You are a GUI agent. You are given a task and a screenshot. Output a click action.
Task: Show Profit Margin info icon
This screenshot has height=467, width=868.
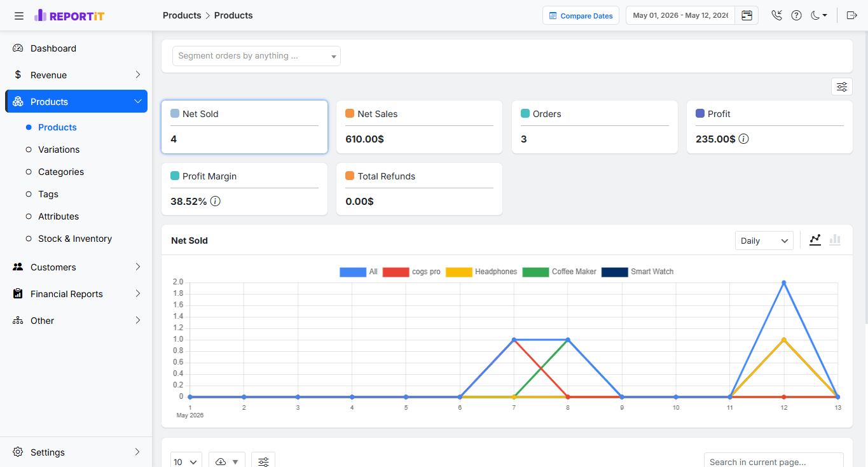pyautogui.click(x=215, y=201)
